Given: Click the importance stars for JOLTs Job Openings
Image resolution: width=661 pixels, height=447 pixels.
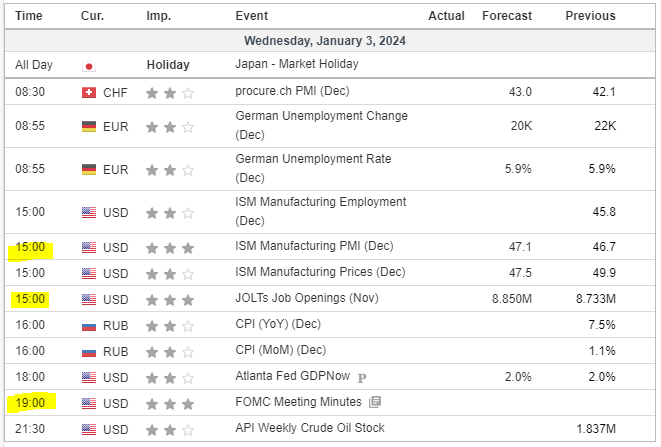Looking at the screenshot, I should pos(169,299).
